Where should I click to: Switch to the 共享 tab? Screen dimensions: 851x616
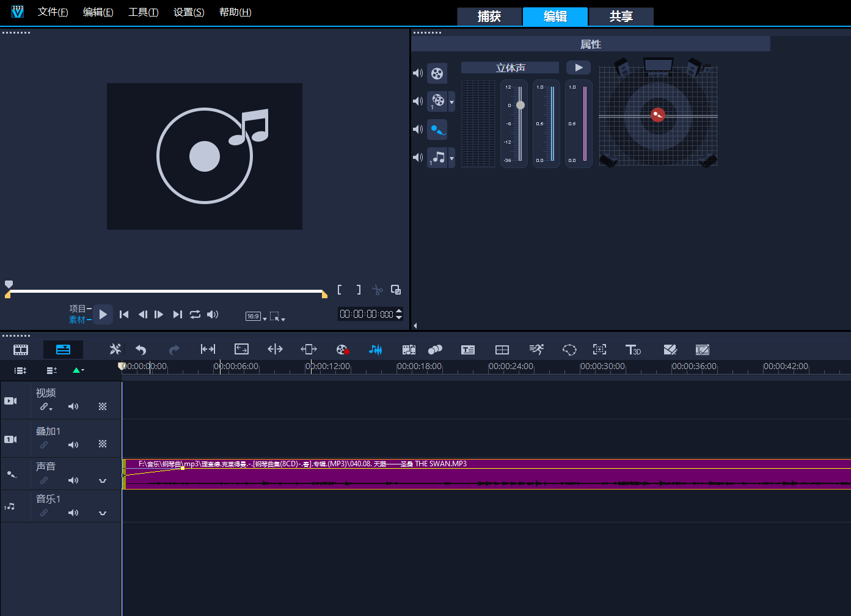(621, 16)
